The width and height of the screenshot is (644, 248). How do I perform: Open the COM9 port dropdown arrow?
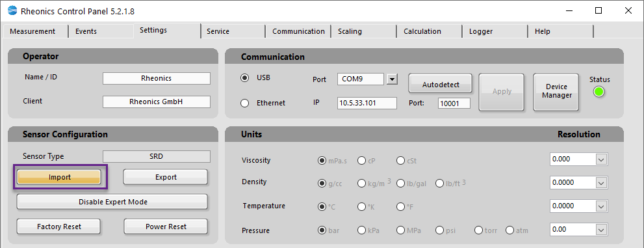coord(393,79)
